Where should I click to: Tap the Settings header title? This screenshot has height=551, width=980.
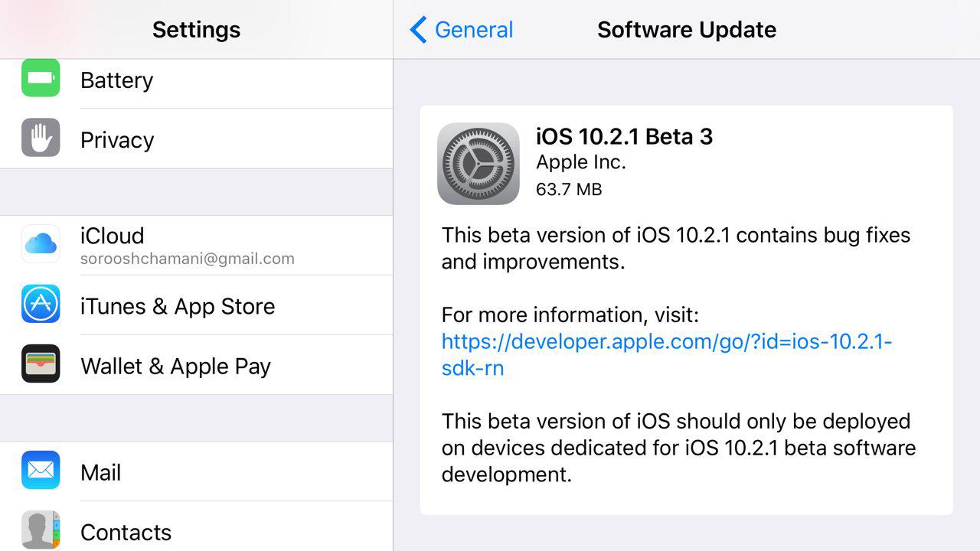pyautogui.click(x=196, y=30)
